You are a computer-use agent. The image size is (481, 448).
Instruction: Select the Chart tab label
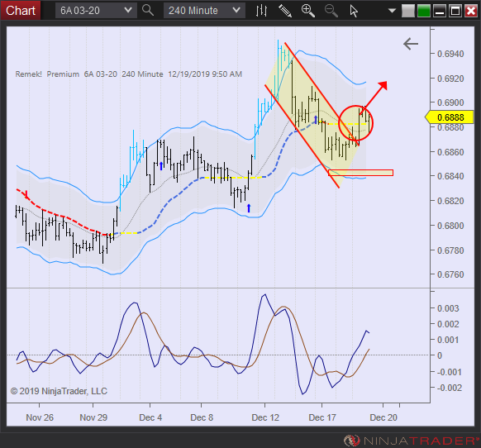[x=21, y=11]
